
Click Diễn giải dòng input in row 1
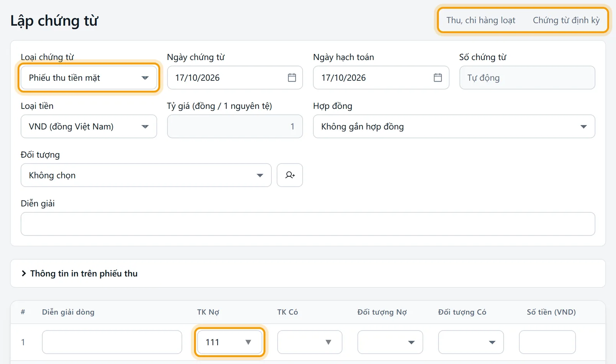112,342
